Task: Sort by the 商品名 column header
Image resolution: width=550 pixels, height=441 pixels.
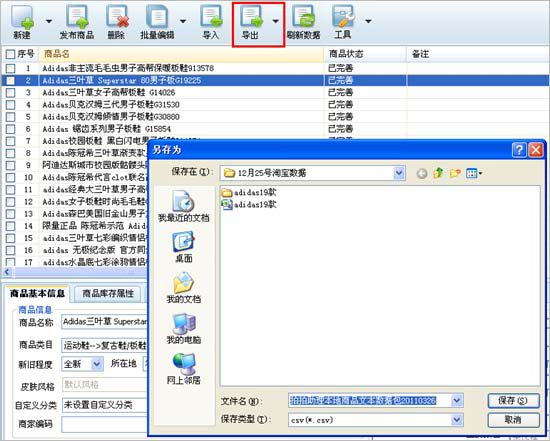Action: coord(181,54)
